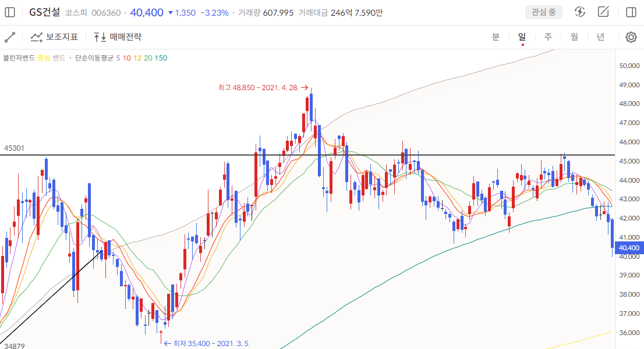
Task: Select the red 10-period moving average
Action: (126, 58)
